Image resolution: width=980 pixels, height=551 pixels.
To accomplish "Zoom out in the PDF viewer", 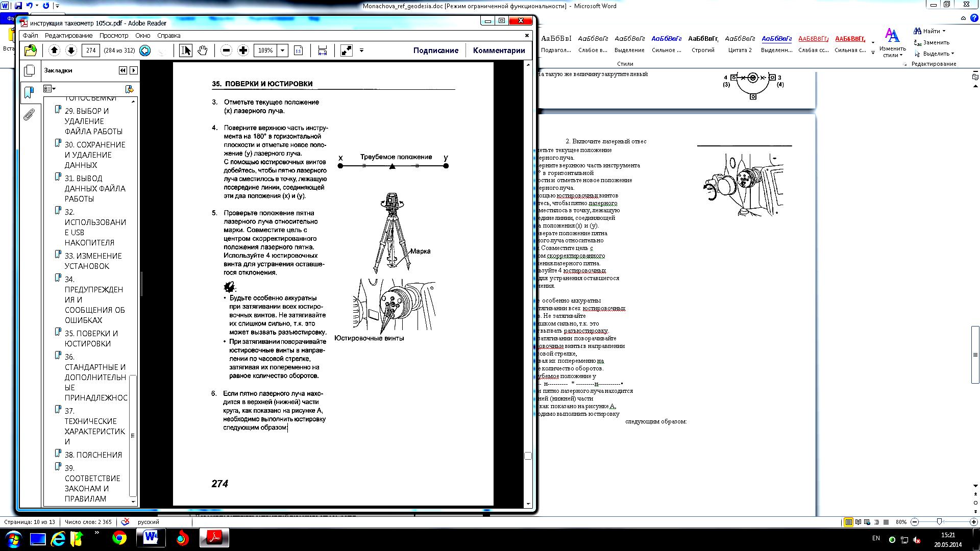I will tap(226, 50).
